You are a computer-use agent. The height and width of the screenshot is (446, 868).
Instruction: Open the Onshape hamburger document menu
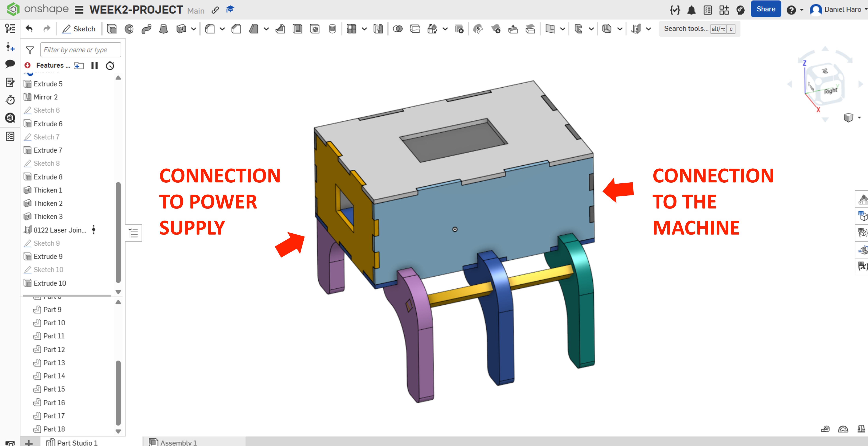click(x=79, y=10)
